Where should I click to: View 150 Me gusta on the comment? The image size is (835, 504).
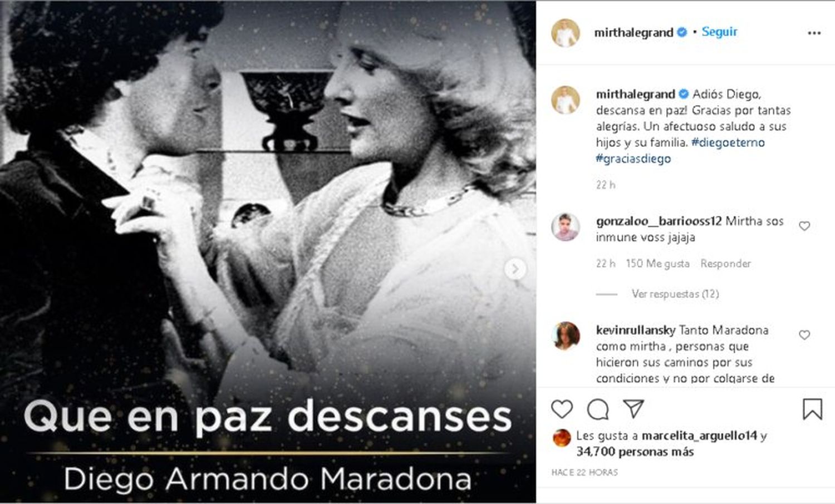click(x=657, y=264)
